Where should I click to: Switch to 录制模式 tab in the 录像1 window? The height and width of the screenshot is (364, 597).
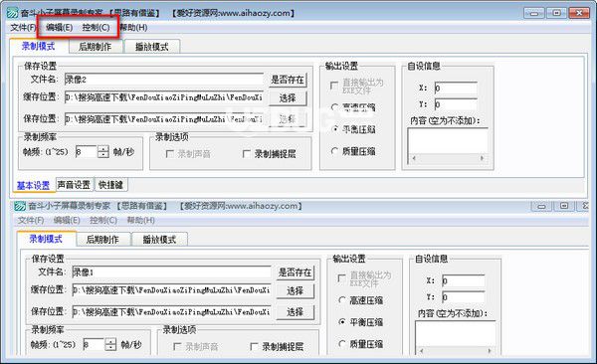point(46,239)
